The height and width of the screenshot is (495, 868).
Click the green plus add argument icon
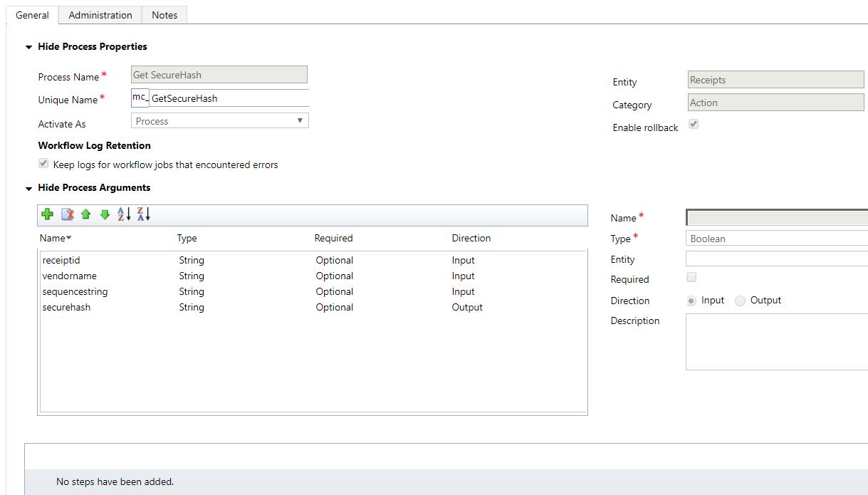(48, 214)
